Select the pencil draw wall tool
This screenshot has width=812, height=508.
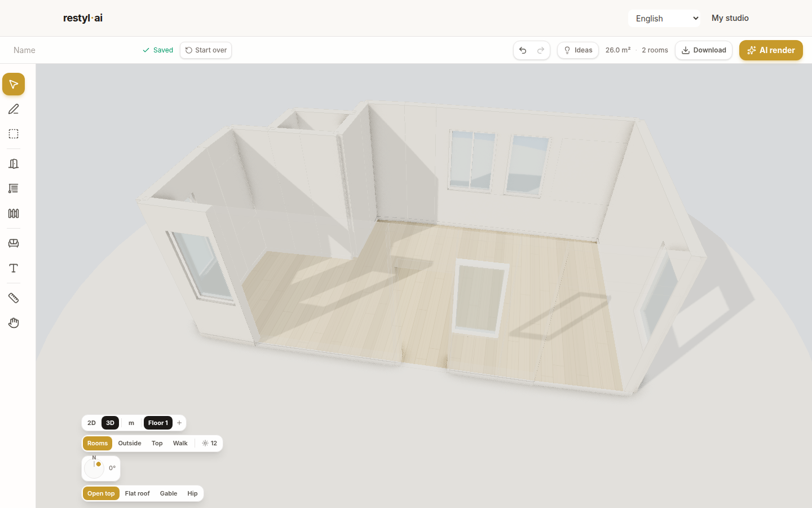[14, 109]
